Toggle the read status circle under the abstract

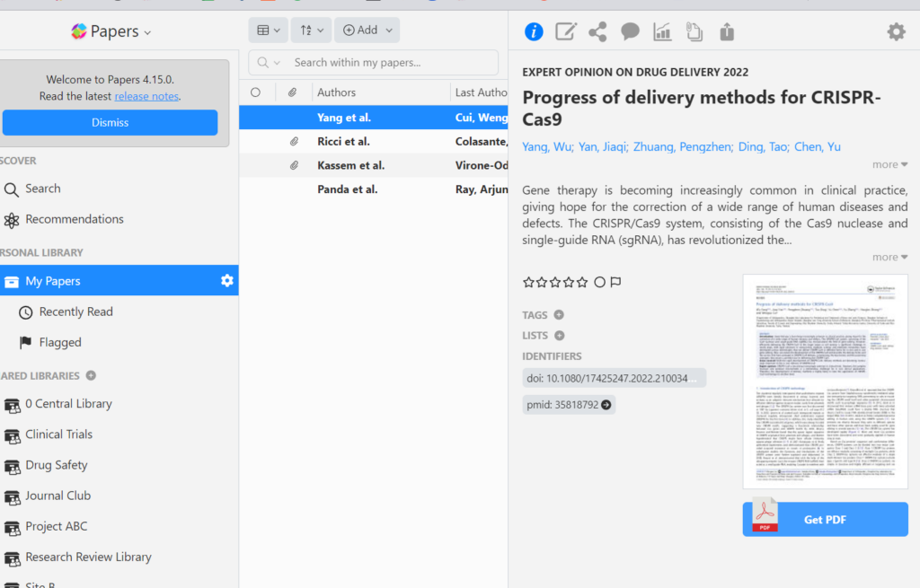(x=599, y=283)
